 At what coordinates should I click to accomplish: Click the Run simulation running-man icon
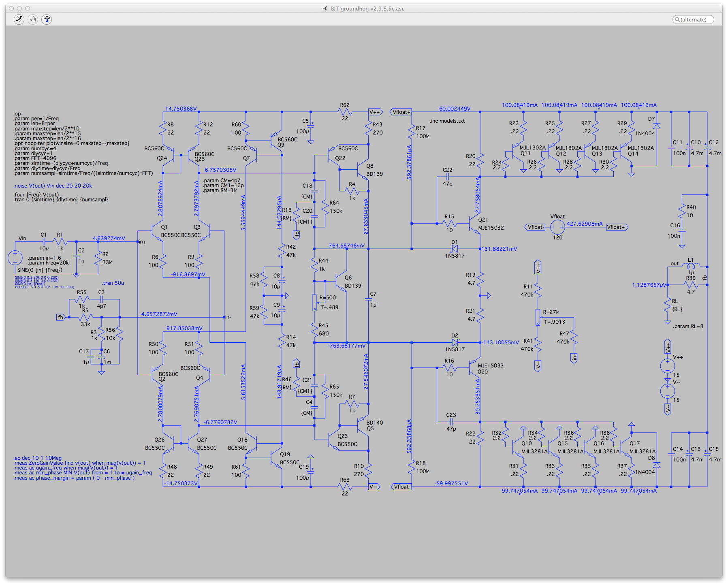click(19, 19)
